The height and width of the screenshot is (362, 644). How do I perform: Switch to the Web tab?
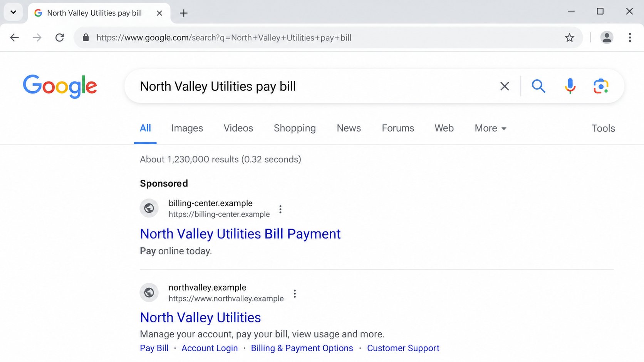point(444,128)
